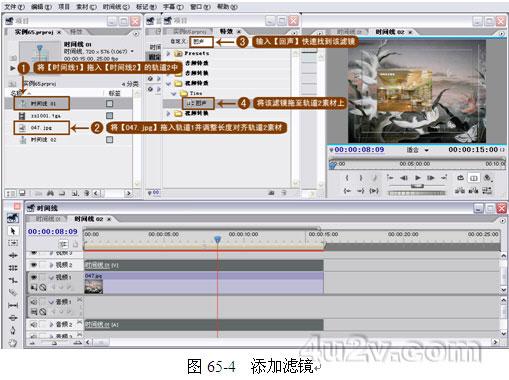
Task: Select the Selection arrow tool
Action: click(13, 231)
